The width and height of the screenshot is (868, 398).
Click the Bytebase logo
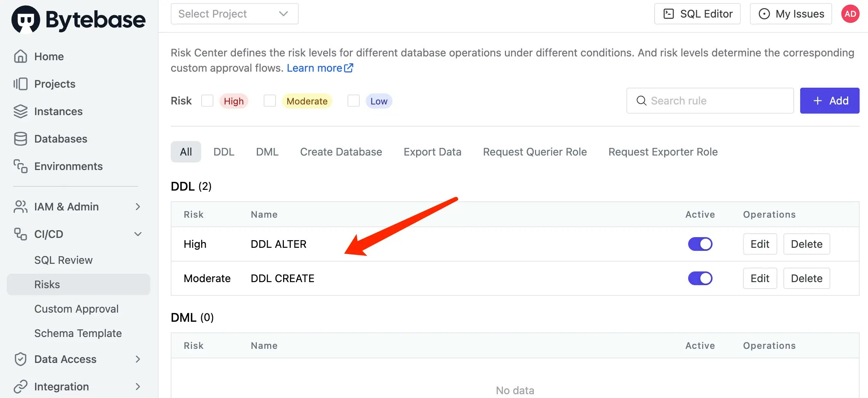[x=78, y=19]
